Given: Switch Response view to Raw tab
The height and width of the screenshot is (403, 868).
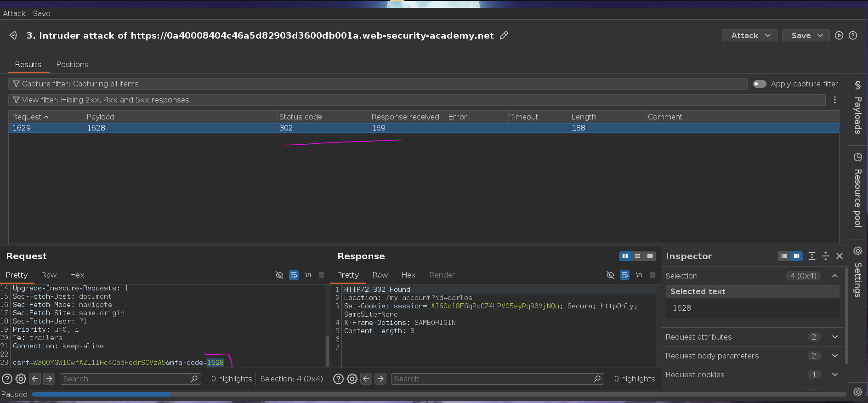Looking at the screenshot, I should click(380, 275).
